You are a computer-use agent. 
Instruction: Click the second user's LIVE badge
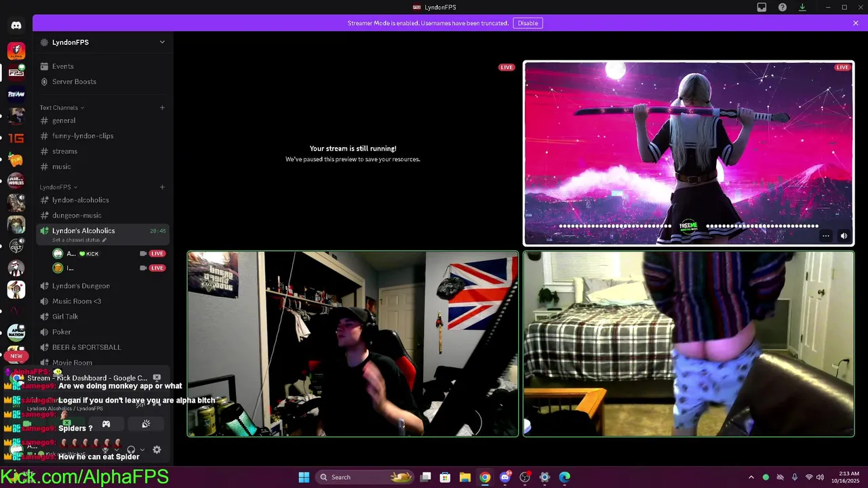[157, 268]
